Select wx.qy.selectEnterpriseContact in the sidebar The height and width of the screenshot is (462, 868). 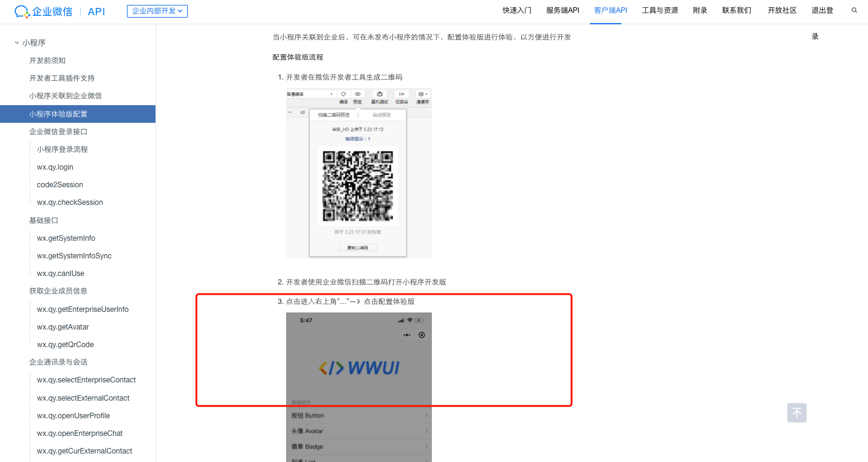click(x=86, y=380)
